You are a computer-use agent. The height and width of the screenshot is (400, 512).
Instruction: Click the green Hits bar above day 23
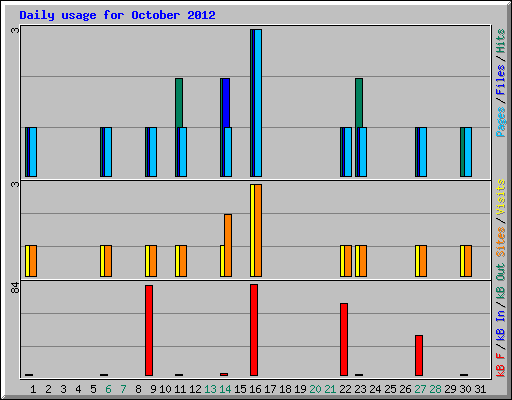click(359, 103)
